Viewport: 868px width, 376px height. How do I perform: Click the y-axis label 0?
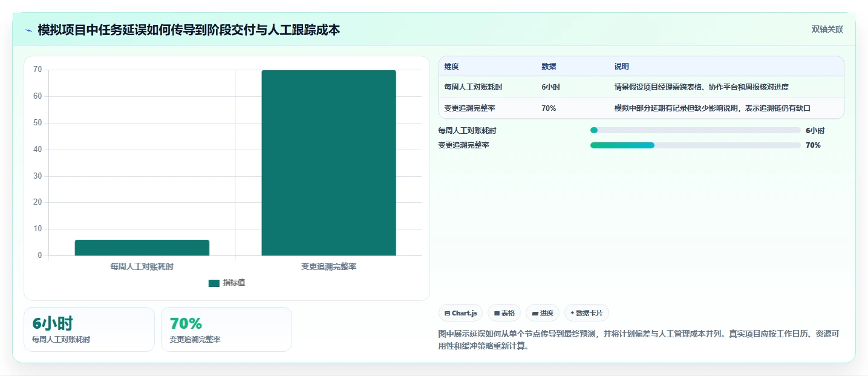coord(40,256)
